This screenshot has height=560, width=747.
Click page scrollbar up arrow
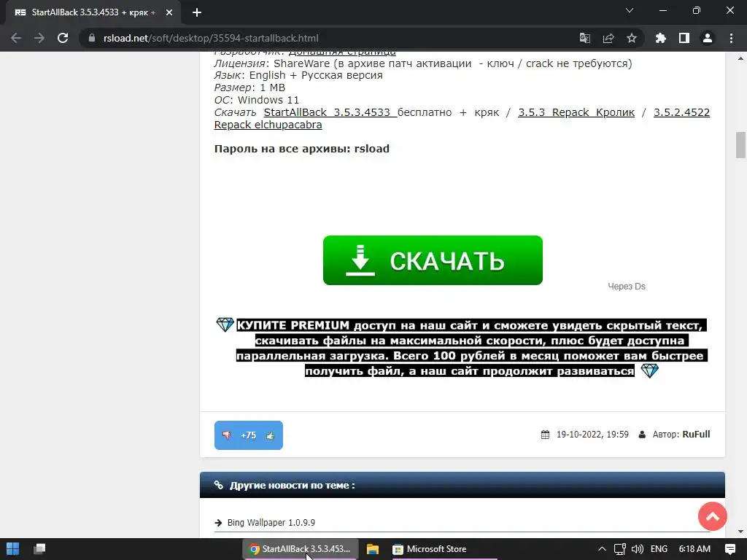point(740,58)
